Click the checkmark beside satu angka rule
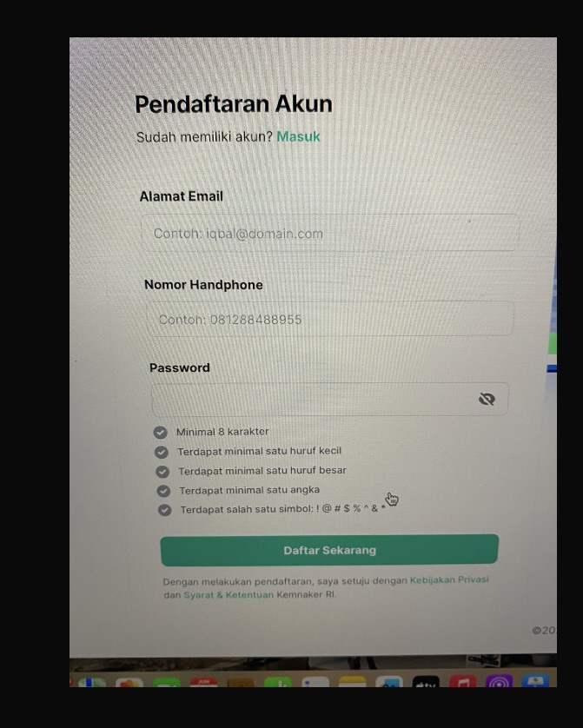The height and width of the screenshot is (728, 583). pos(163,491)
